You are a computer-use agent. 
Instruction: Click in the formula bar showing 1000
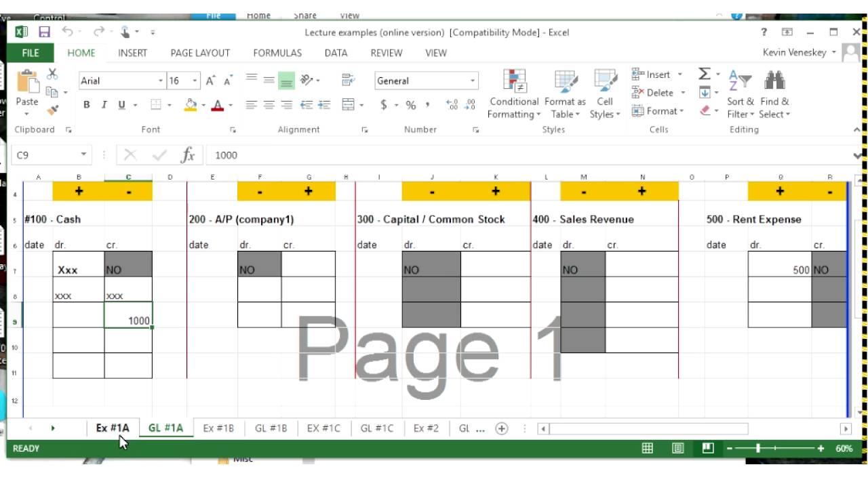coord(529,155)
